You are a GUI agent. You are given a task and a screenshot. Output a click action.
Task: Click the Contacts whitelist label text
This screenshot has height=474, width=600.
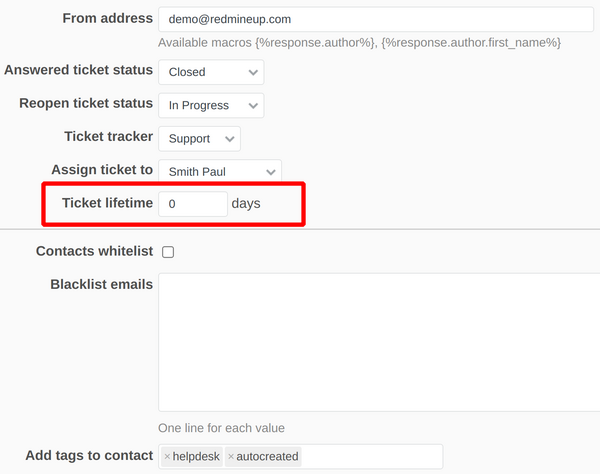tap(94, 251)
